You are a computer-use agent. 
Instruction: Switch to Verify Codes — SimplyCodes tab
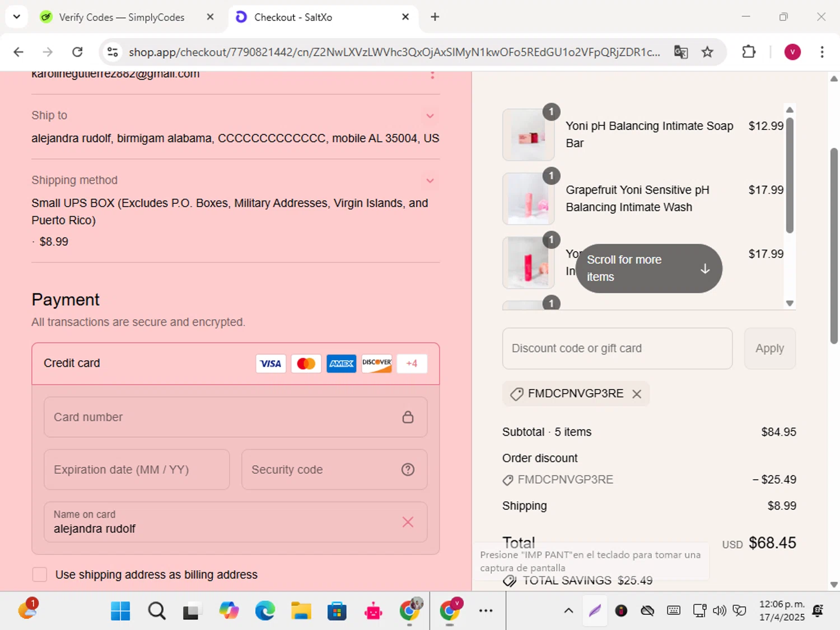[121, 17]
